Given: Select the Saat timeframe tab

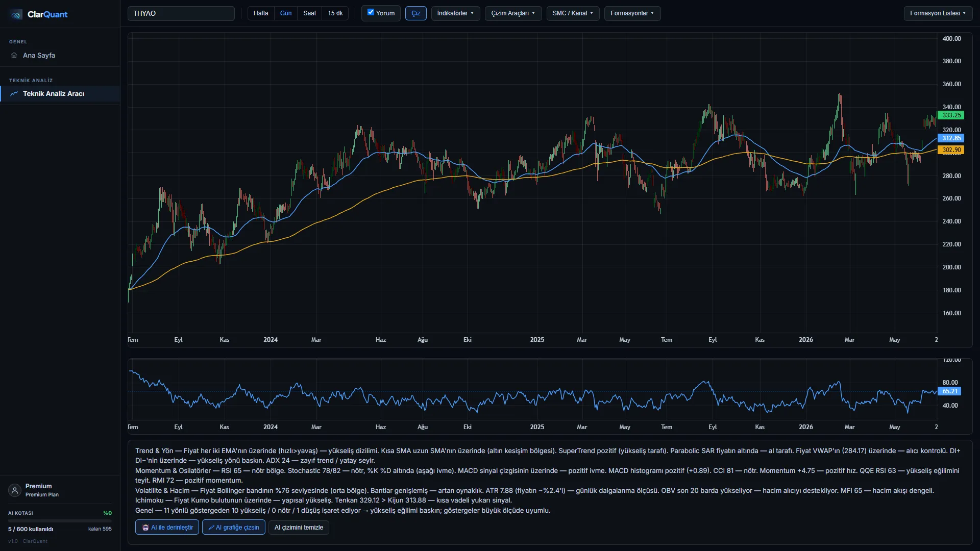Looking at the screenshot, I should [x=310, y=13].
